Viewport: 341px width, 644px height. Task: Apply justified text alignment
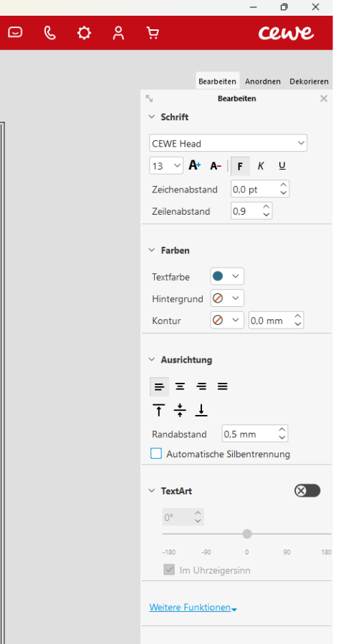(223, 386)
